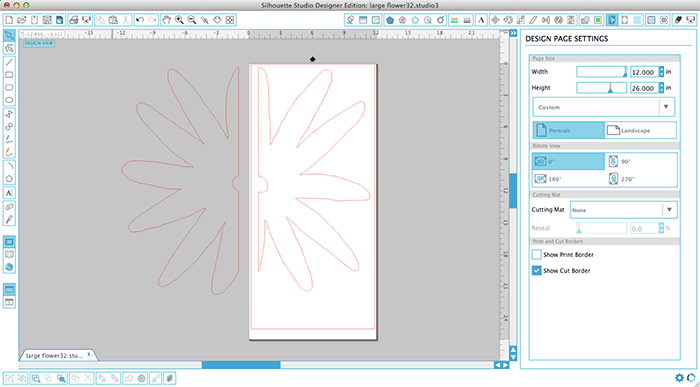Open the Group selected shapes icon bottom bar

pyautogui.click(x=9, y=378)
